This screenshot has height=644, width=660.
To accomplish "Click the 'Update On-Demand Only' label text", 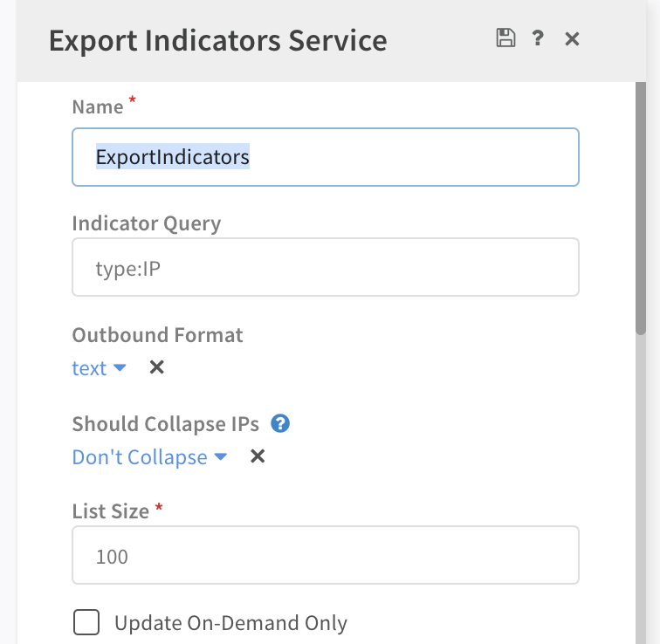I will click(230, 623).
